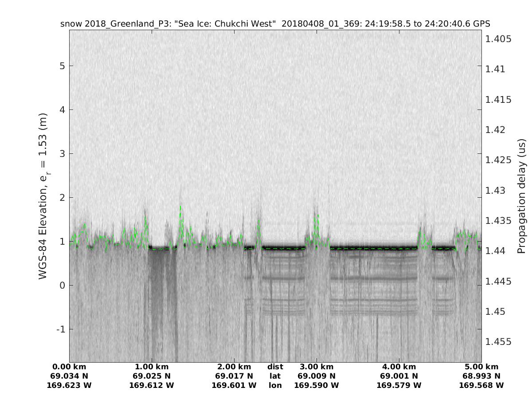This screenshot has width=532, height=399.
Task: Select the 3.00 km distance tick label
Action: coord(317,367)
